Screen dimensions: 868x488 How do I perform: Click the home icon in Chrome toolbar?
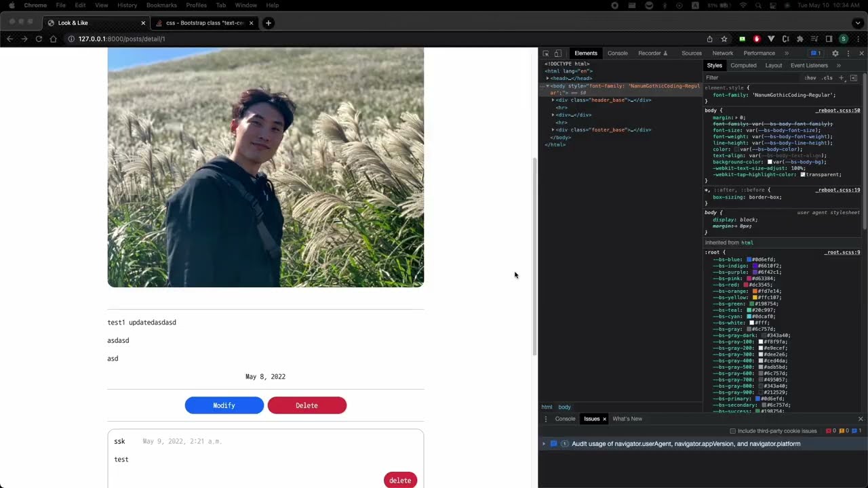[53, 39]
